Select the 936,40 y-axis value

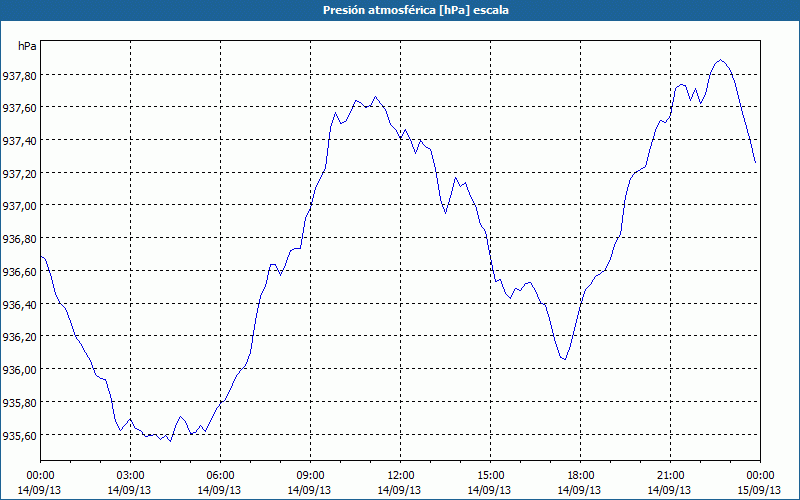click(x=19, y=305)
